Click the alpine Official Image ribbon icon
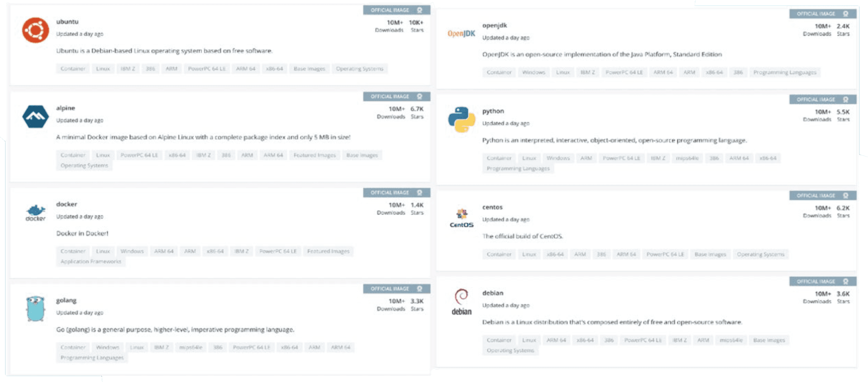Viewport: 868px width, 382px height. click(x=420, y=96)
